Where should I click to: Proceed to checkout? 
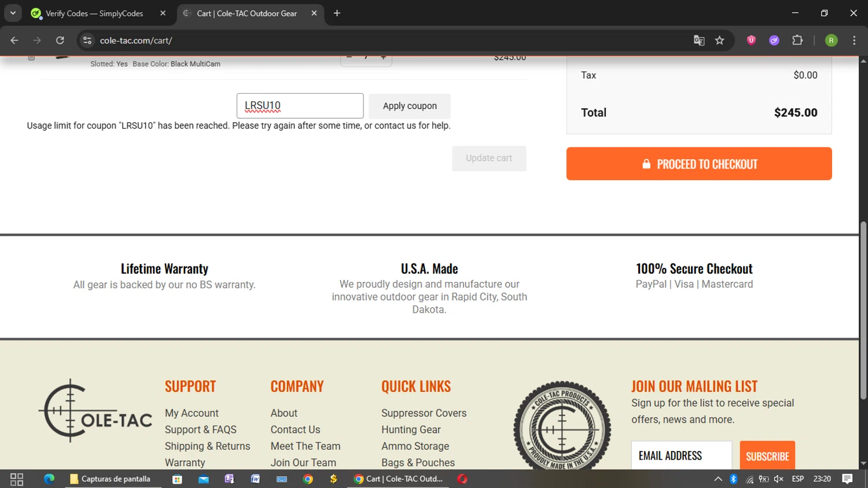[x=699, y=164]
